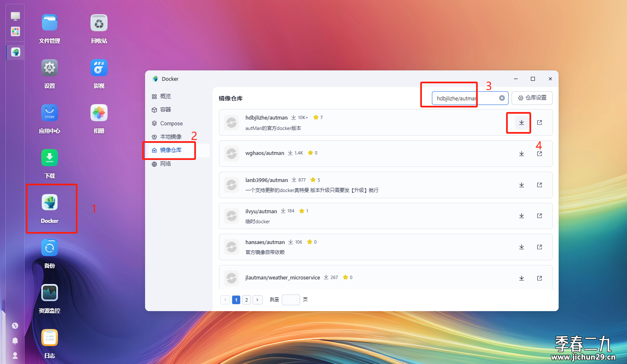
Task: Download the hdbjlizhe/autman image
Action: [x=522, y=122]
